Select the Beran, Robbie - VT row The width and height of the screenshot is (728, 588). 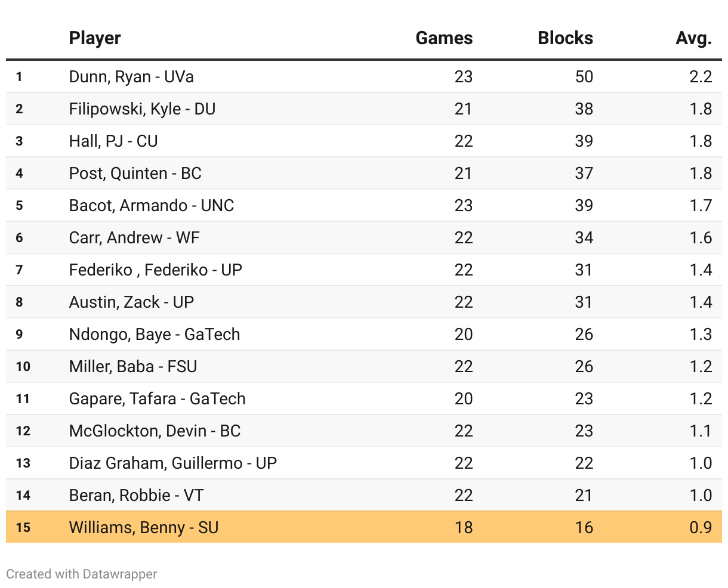coord(364,495)
